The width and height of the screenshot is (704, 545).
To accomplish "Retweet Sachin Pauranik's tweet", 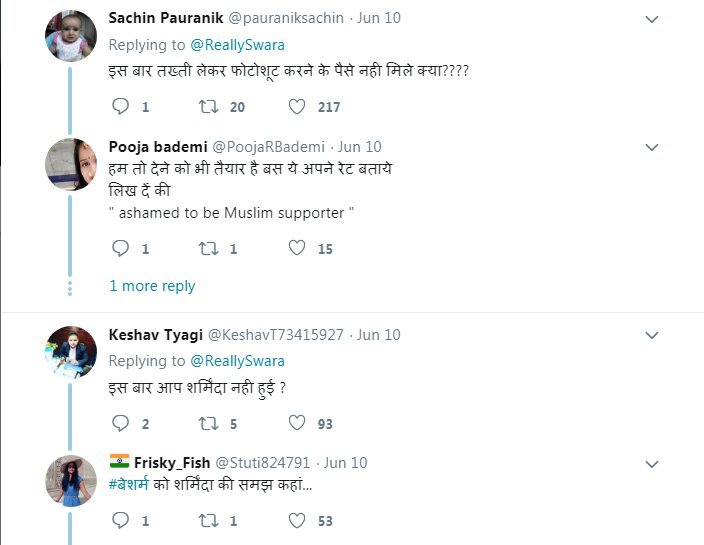I will [209, 107].
